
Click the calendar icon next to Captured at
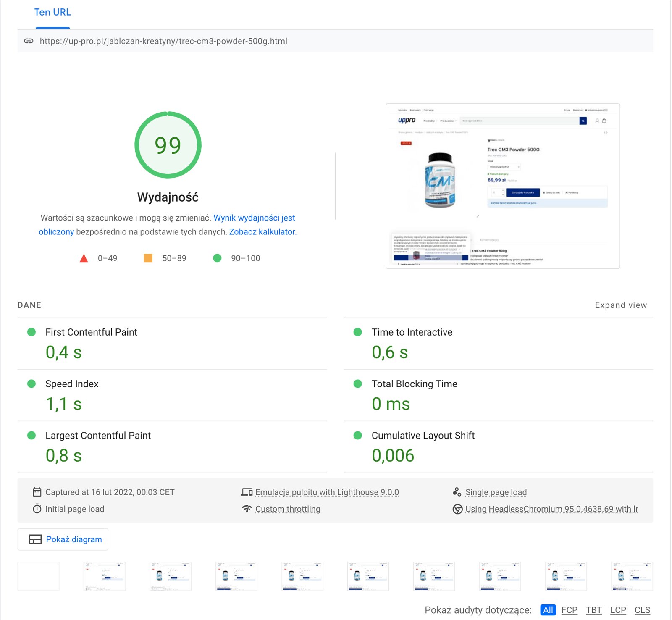[x=37, y=492]
